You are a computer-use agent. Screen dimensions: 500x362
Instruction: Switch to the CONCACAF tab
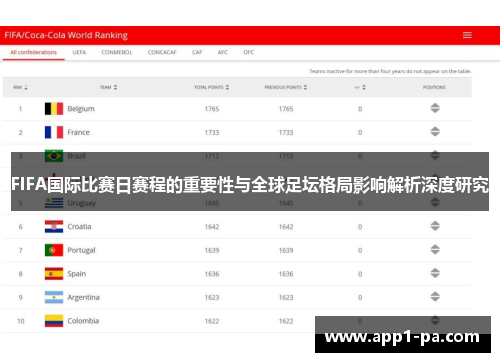tap(162, 52)
